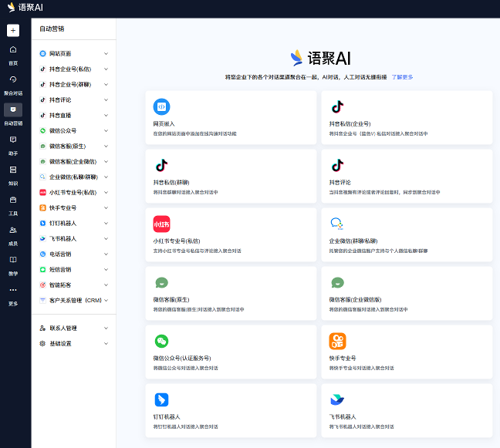This screenshot has height=448, width=500.
Task: Click the 小红书 red icon in card
Action: pyautogui.click(x=162, y=224)
